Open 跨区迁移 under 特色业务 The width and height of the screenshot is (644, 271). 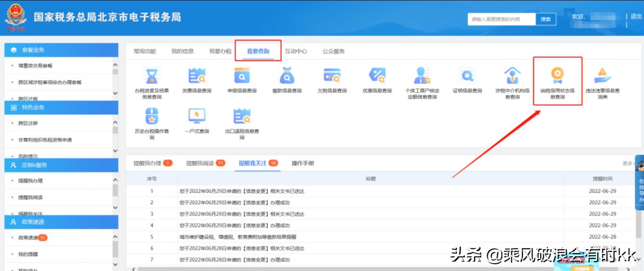[27, 123]
